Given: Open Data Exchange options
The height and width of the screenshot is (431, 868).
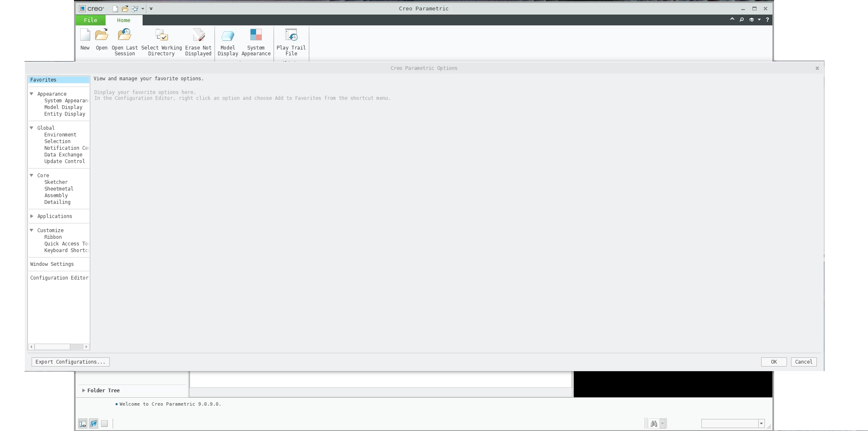Looking at the screenshot, I should [x=63, y=155].
